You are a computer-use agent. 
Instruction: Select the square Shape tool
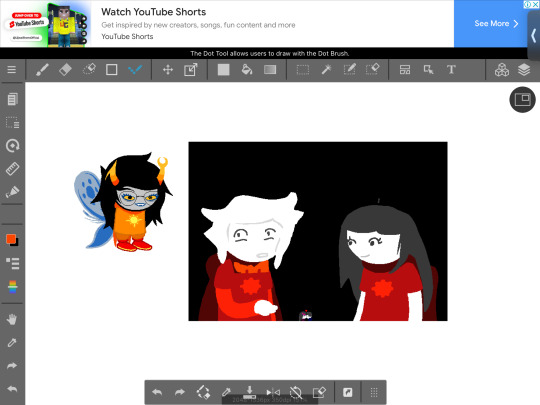112,70
